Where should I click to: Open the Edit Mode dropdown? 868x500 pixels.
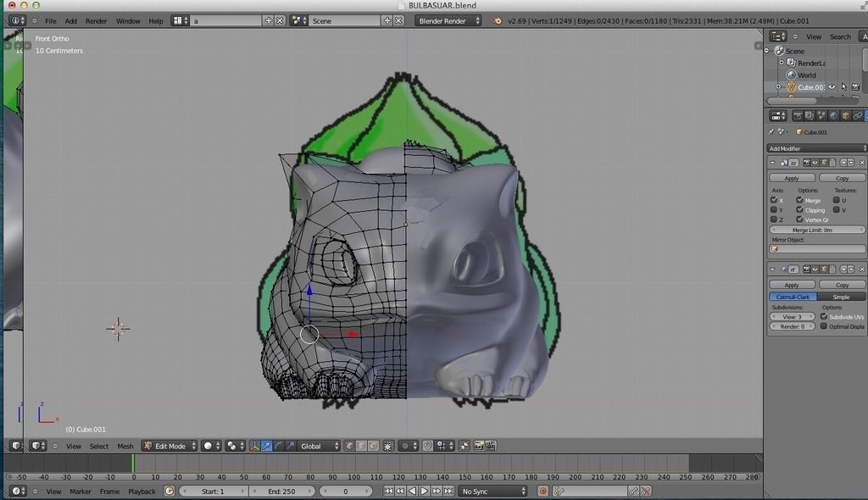click(170, 446)
